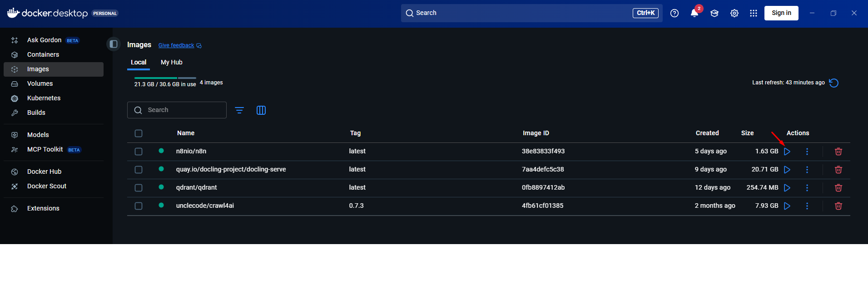Switch to the Local tab
Viewport: 868px width, 294px height.
click(139, 63)
